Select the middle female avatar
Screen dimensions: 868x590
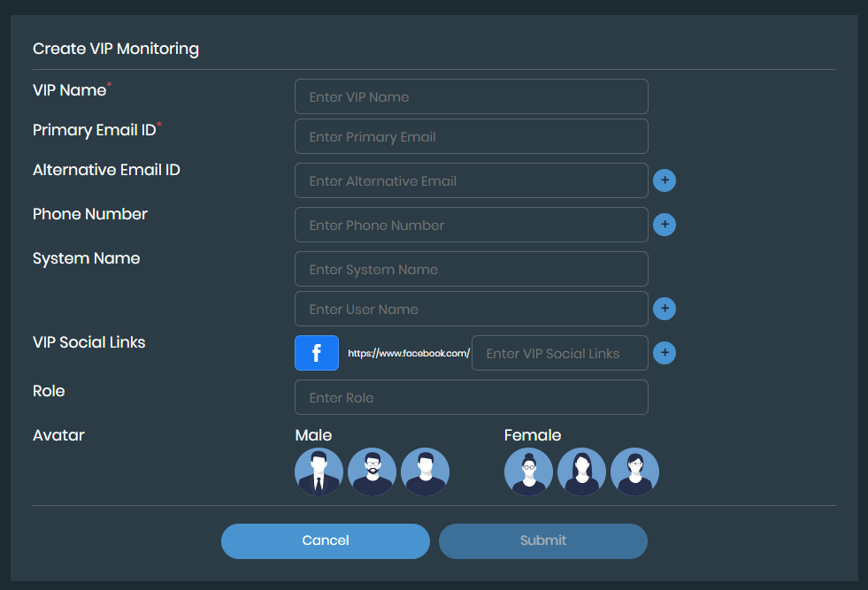coord(581,471)
